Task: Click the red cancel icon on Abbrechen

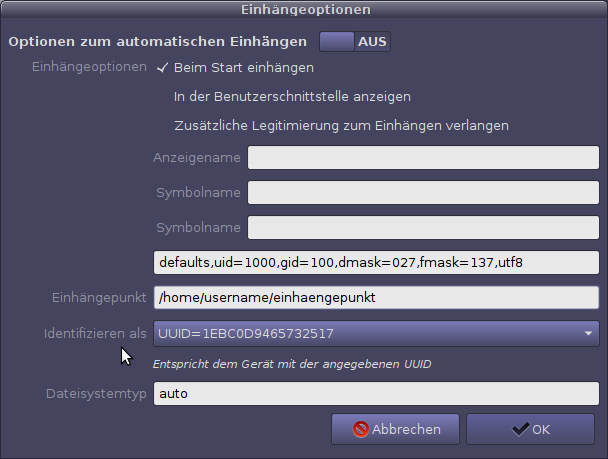Action: (360, 429)
